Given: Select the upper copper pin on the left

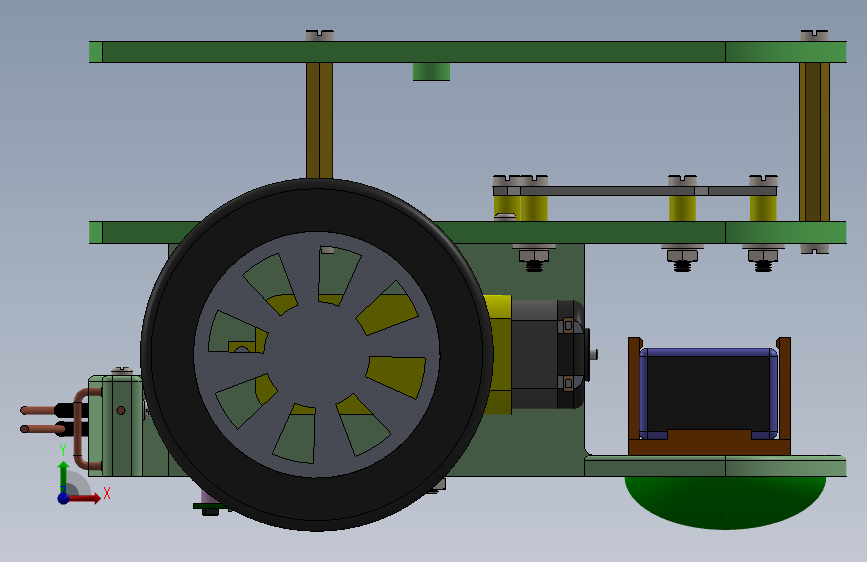Looking at the screenshot, I should pos(38,410).
